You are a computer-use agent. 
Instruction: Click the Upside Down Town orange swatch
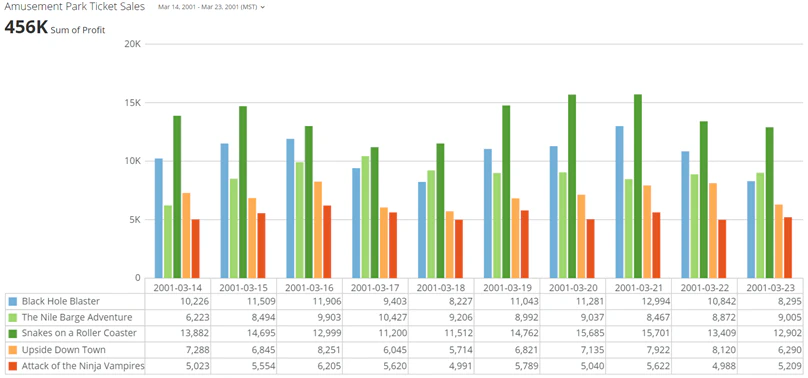pos(13,350)
